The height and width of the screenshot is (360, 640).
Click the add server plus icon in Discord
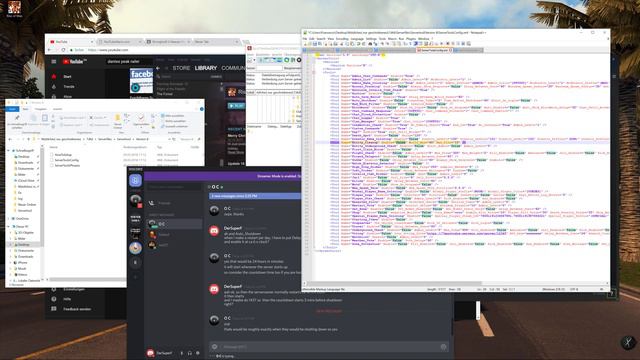pos(136,277)
